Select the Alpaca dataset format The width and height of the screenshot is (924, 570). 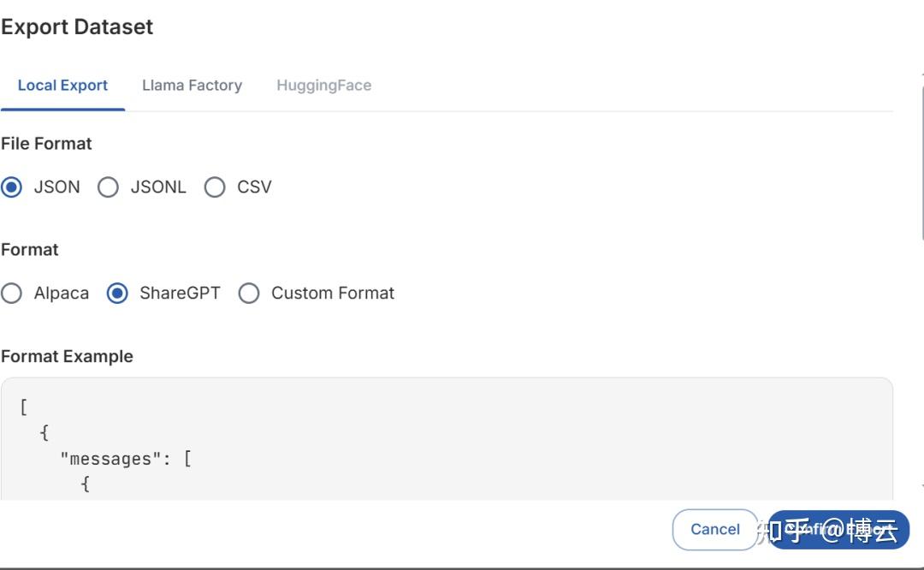(12, 294)
